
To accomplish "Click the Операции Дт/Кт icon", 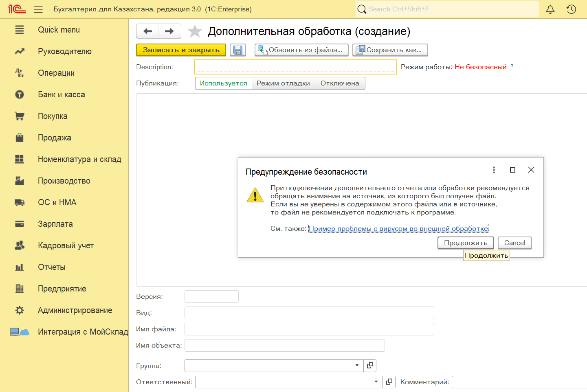I will point(20,73).
